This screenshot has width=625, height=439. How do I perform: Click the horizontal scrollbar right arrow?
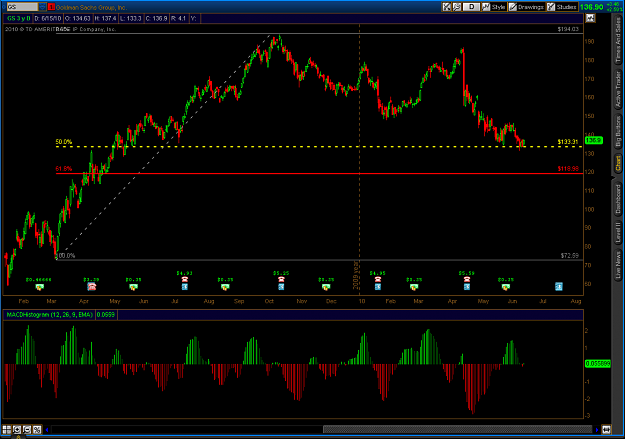[596, 430]
